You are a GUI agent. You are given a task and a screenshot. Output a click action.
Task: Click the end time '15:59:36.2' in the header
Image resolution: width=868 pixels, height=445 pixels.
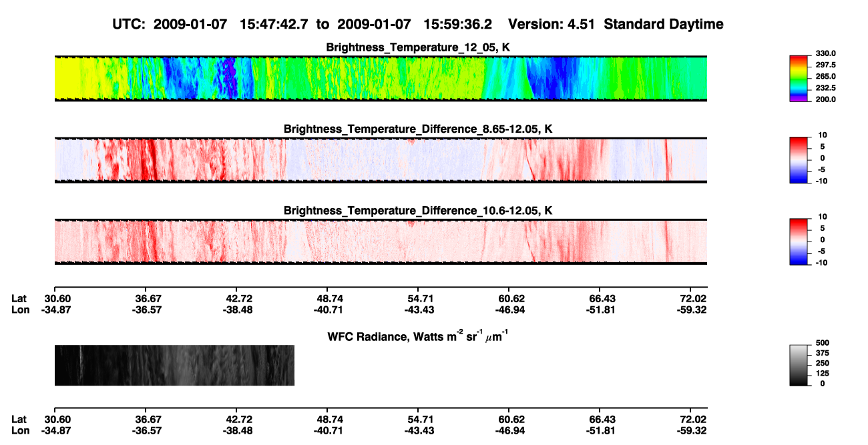(459, 24)
